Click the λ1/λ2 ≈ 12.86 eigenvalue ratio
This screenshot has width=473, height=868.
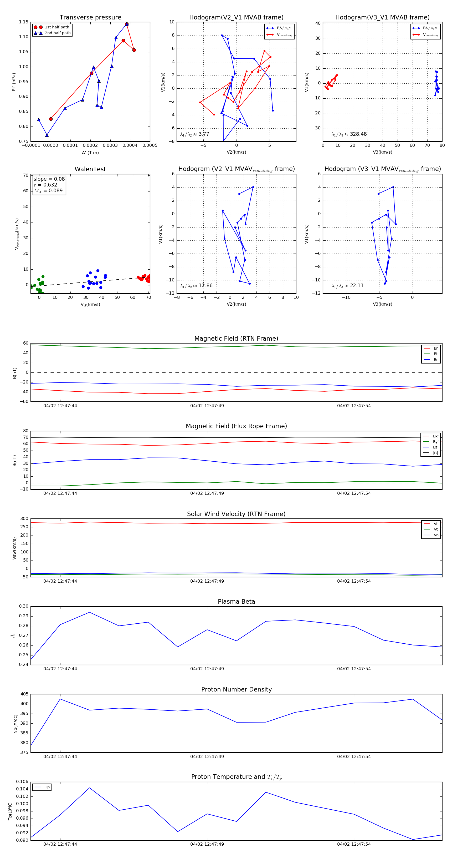(196, 286)
